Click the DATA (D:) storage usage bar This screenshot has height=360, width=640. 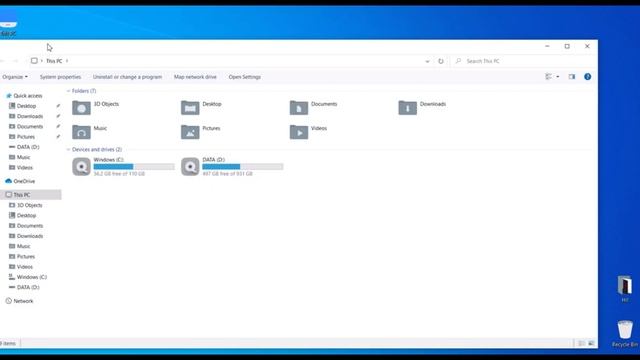coord(242,167)
